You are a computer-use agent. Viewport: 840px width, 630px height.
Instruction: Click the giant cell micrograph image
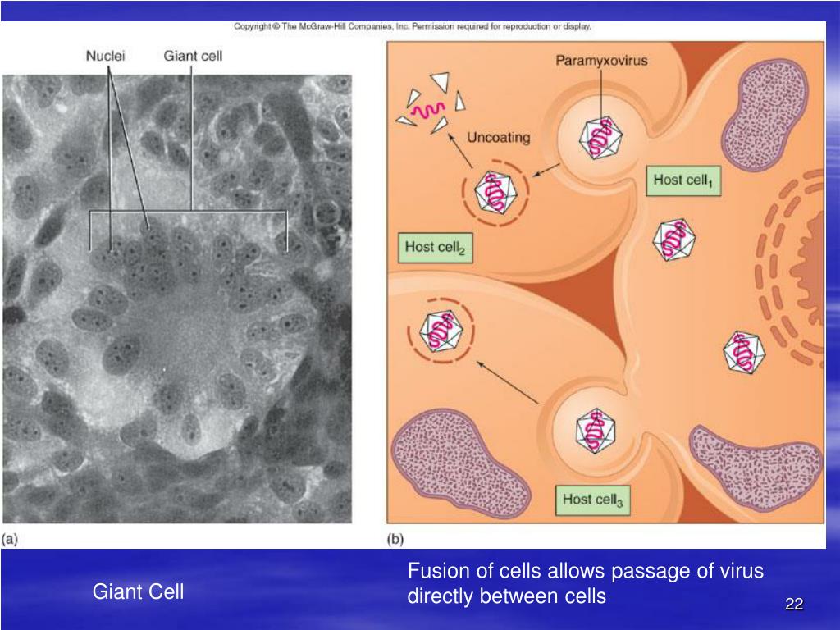point(177,299)
